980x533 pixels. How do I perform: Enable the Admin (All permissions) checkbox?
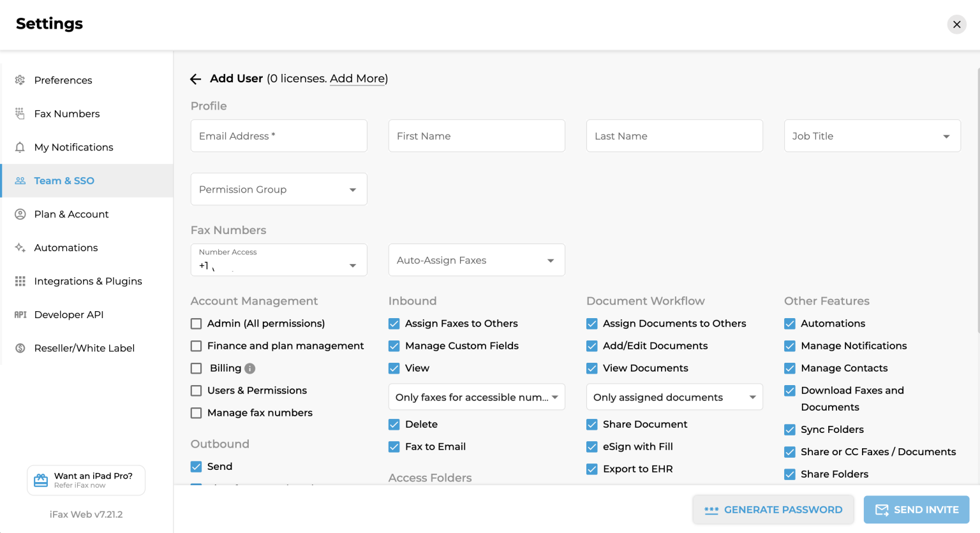click(196, 323)
